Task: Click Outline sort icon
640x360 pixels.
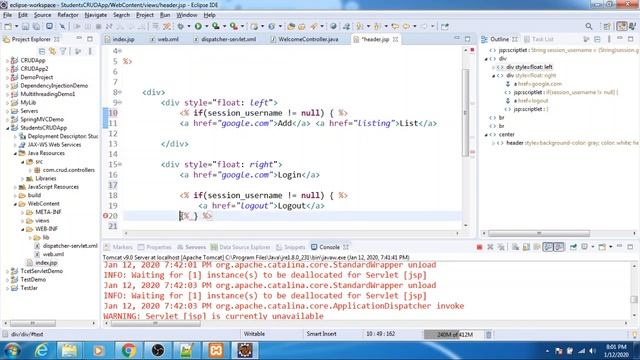Action: tap(587, 39)
